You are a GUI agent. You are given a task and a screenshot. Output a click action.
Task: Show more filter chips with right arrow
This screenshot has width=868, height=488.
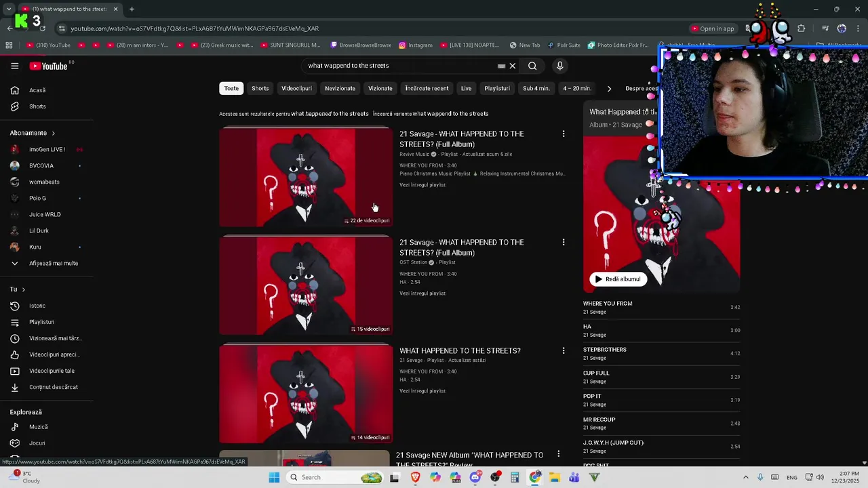[609, 88]
